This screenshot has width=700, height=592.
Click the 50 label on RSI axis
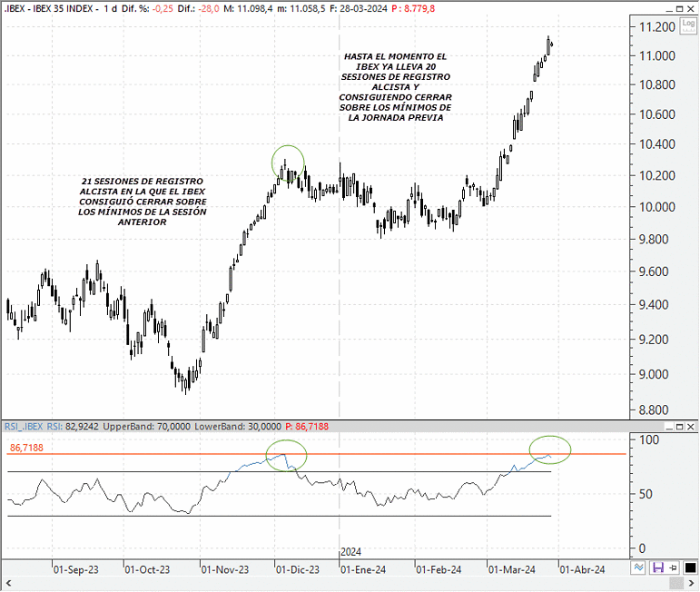pyautogui.click(x=646, y=494)
